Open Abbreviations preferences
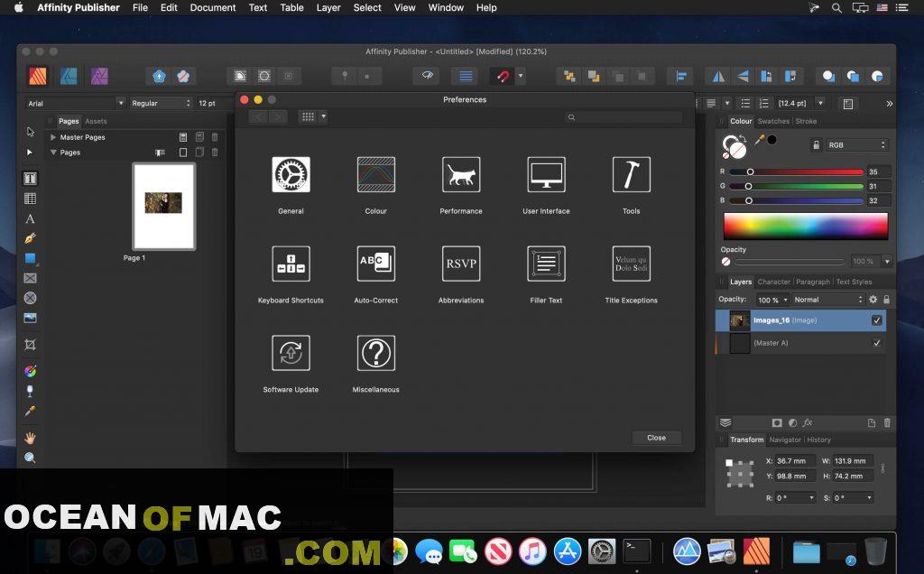 461,264
